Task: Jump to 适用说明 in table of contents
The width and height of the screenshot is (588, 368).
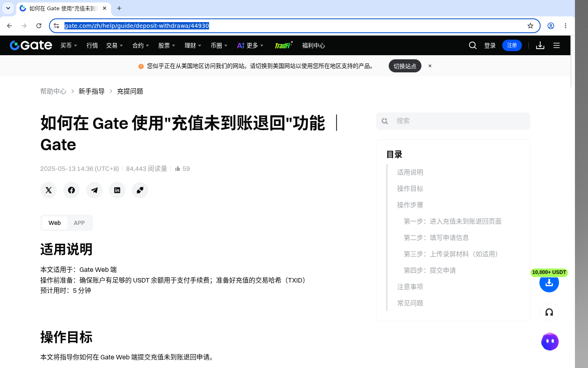Action: (410, 172)
